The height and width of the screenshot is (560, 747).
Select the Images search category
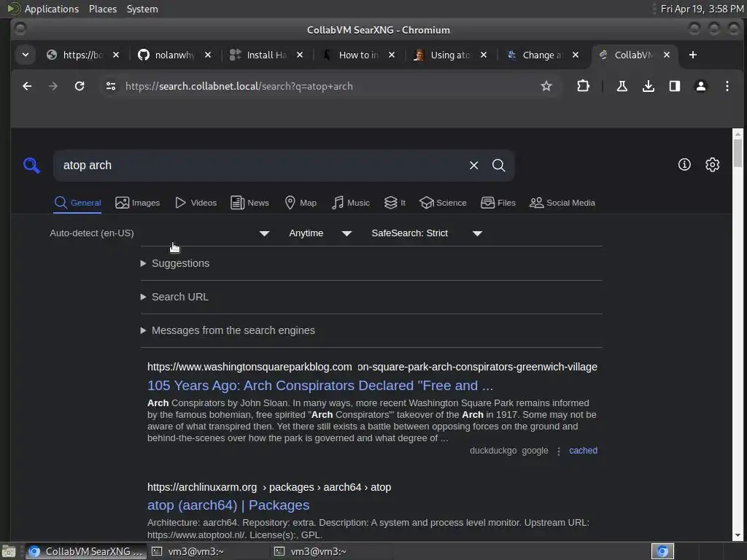click(138, 203)
